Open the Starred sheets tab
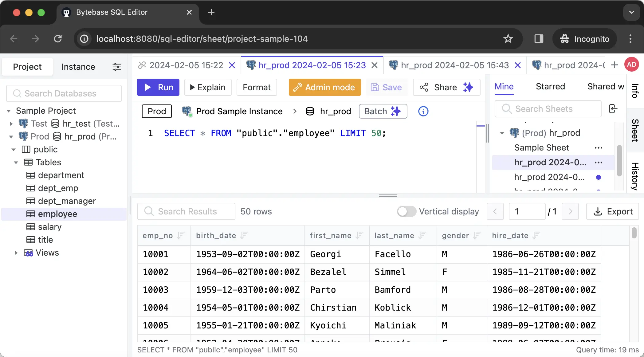The width and height of the screenshot is (644, 357). point(550,87)
